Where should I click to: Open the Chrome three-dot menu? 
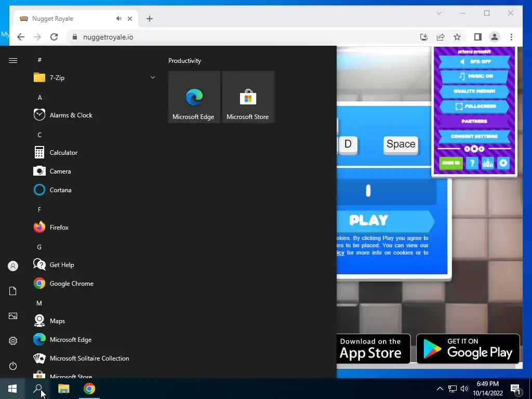pyautogui.click(x=511, y=37)
